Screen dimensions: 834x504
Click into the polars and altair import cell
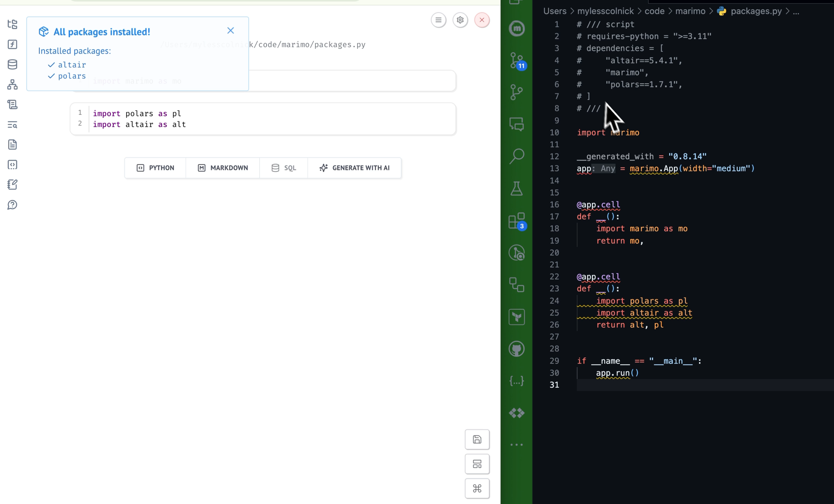263,119
